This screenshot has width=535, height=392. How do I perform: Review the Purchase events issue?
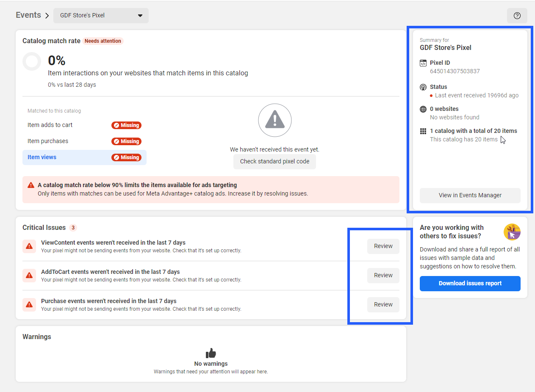click(383, 304)
